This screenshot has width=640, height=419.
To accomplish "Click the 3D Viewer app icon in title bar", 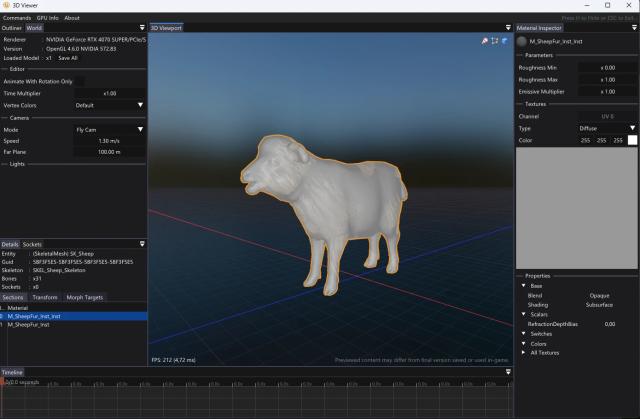I will tap(6, 5).
